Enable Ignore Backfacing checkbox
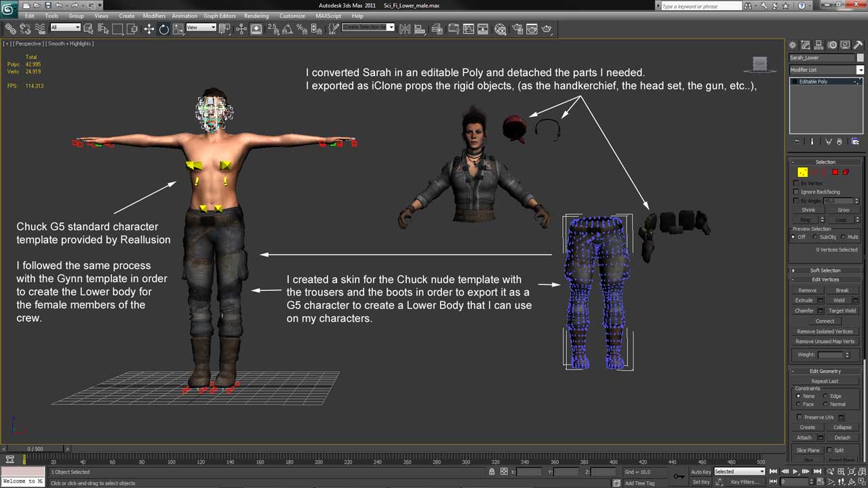 pyautogui.click(x=796, y=192)
